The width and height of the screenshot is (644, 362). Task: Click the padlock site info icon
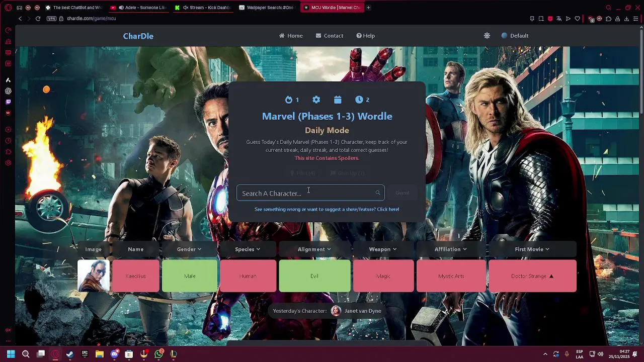coord(61,19)
